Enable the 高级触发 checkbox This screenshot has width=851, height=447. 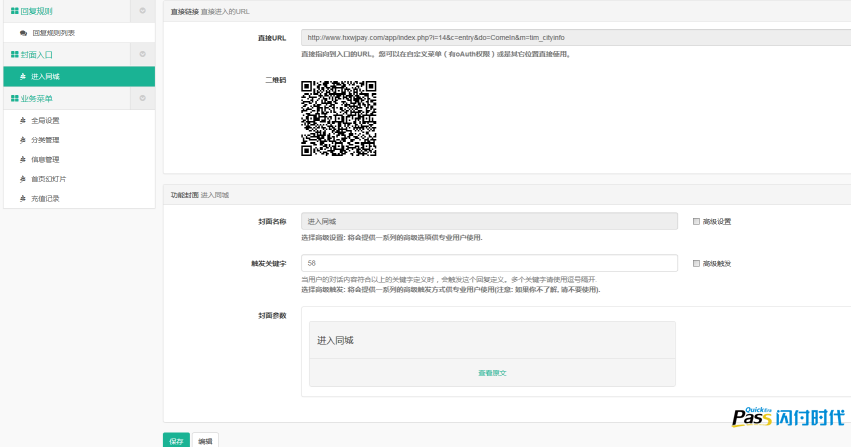(x=696, y=264)
